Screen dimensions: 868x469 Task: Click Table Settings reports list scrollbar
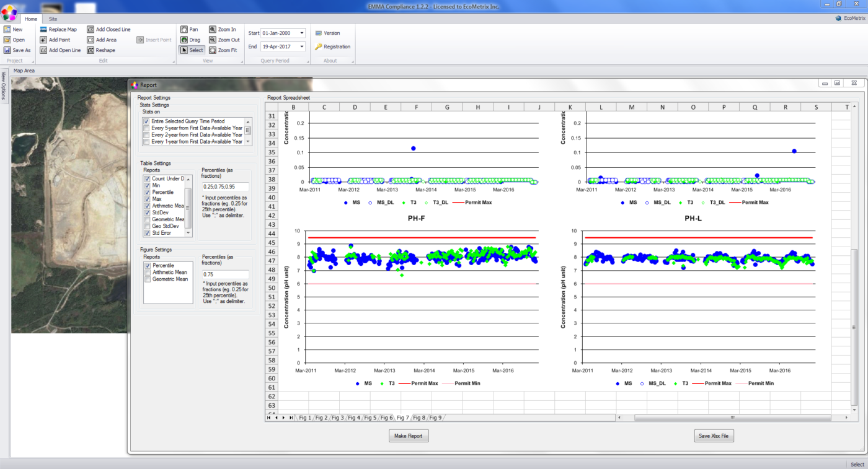coord(189,206)
